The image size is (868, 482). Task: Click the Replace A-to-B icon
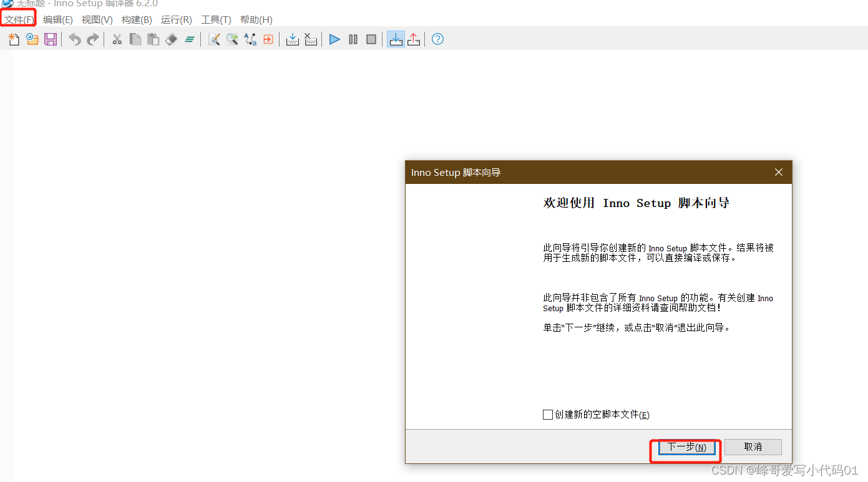coord(250,39)
